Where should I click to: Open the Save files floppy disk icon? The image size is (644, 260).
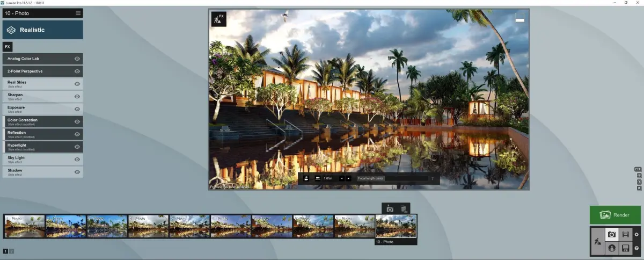[626, 248]
